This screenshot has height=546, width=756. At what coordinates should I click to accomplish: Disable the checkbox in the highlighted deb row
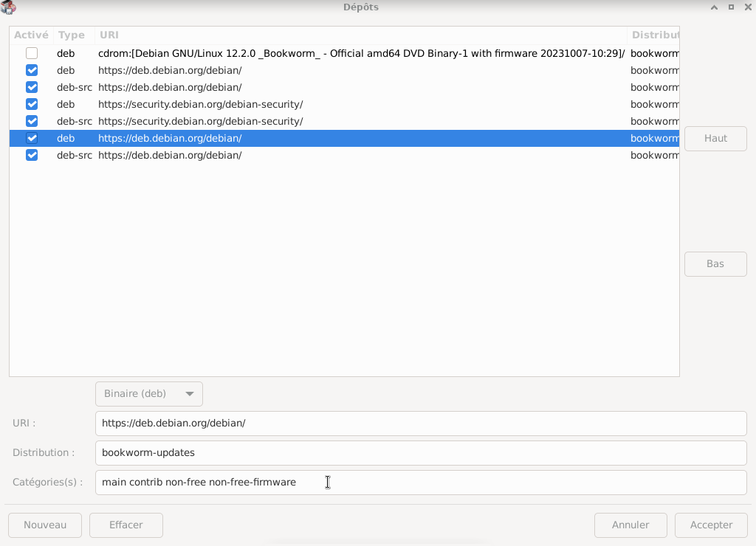click(32, 138)
